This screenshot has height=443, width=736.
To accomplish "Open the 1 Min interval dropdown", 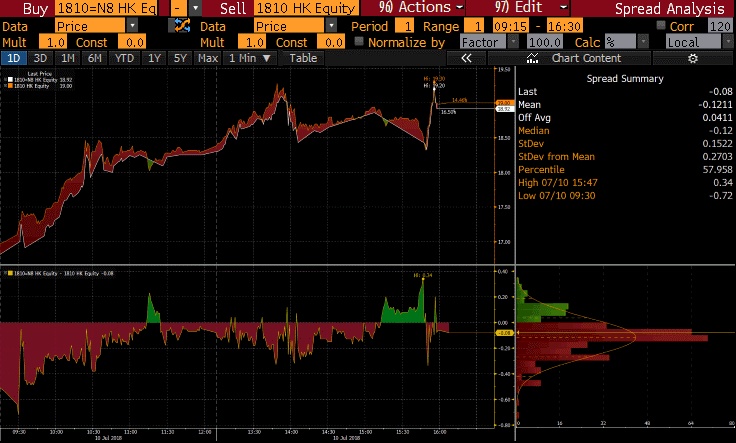I will pos(248,58).
